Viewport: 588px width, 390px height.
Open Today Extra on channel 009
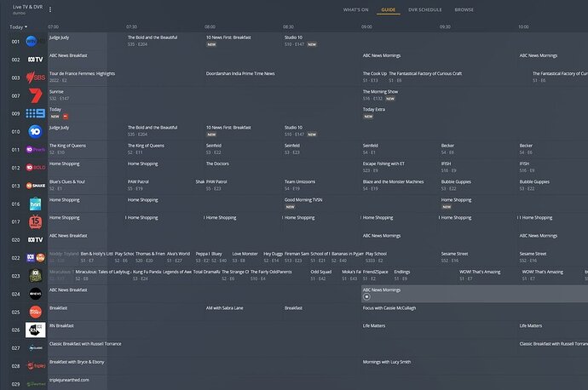(x=373, y=109)
